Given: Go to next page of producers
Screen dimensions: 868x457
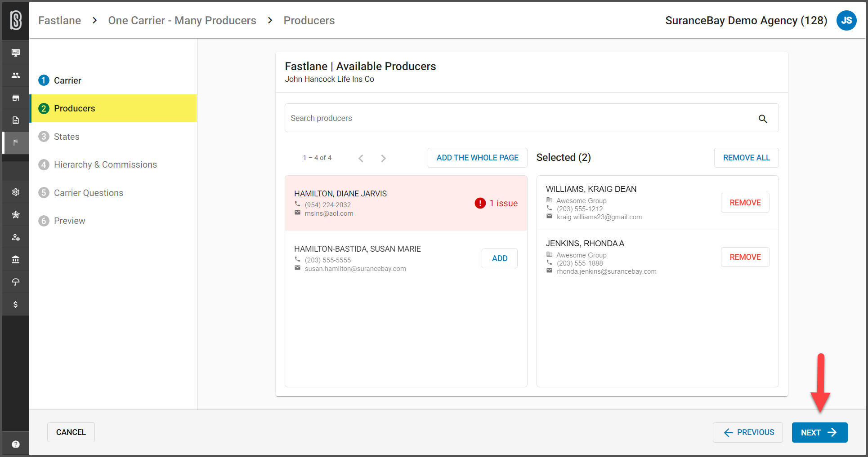Looking at the screenshot, I should (x=383, y=158).
